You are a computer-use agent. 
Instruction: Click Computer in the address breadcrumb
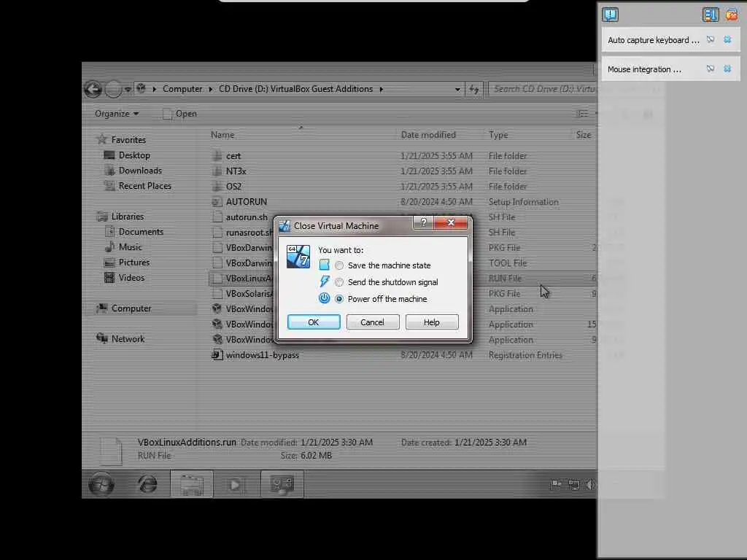(x=182, y=89)
